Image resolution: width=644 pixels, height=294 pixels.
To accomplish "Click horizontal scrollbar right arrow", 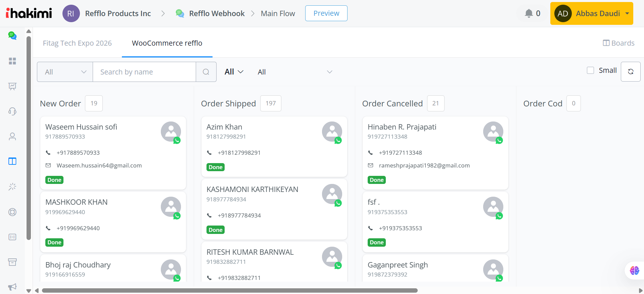I will coord(641,291).
